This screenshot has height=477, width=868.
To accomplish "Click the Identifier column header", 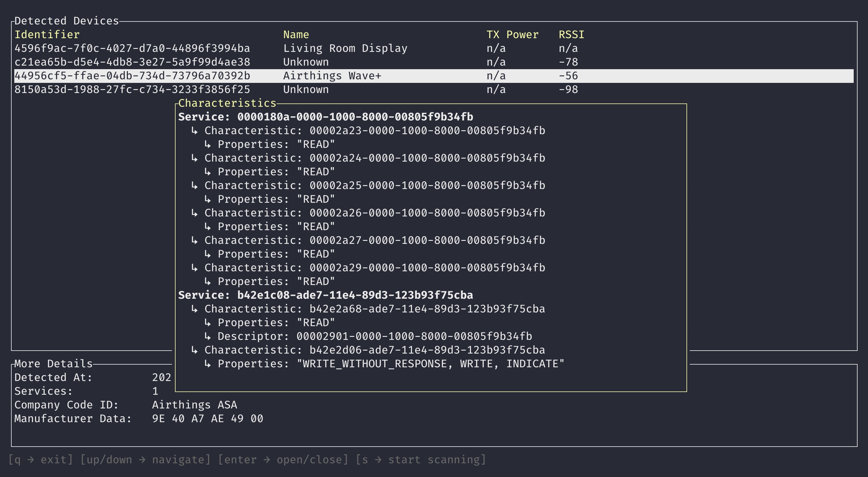I will click(x=47, y=35).
